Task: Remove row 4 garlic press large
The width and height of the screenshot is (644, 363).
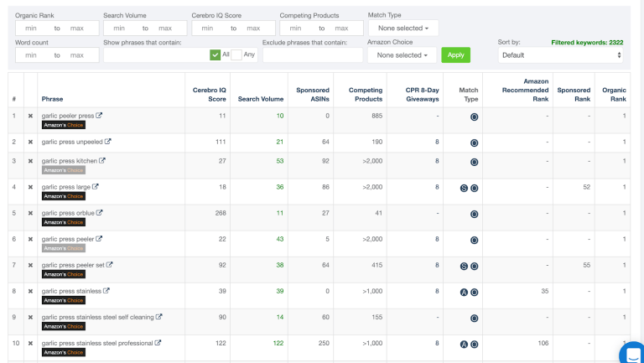Action: [30, 187]
